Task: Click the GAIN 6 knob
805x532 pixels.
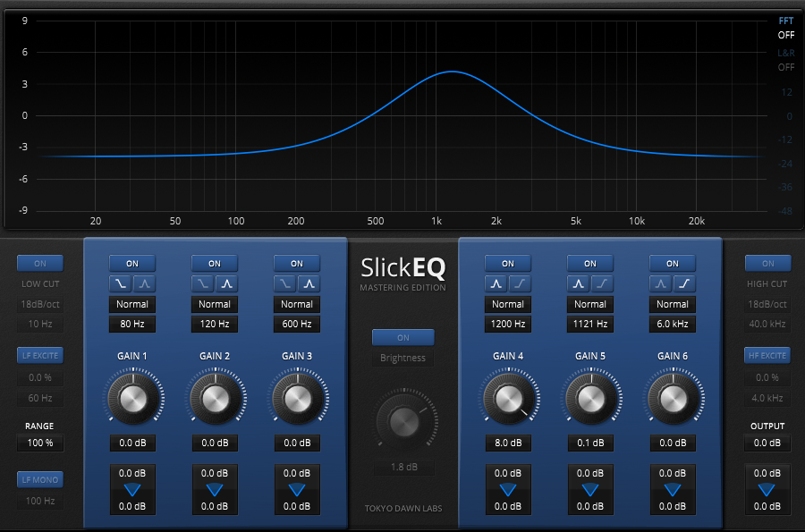Action: click(x=673, y=398)
